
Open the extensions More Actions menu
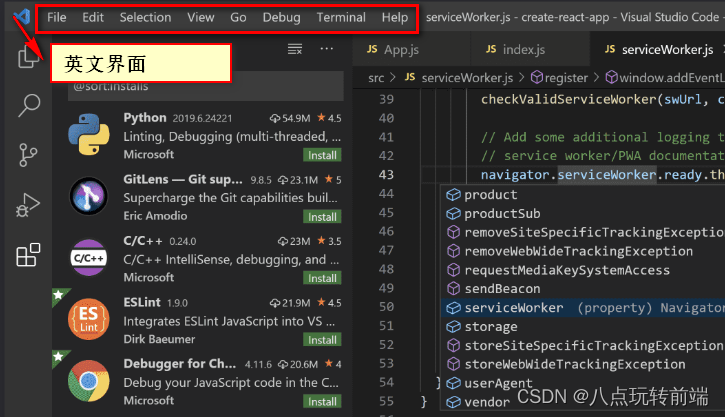(x=326, y=49)
